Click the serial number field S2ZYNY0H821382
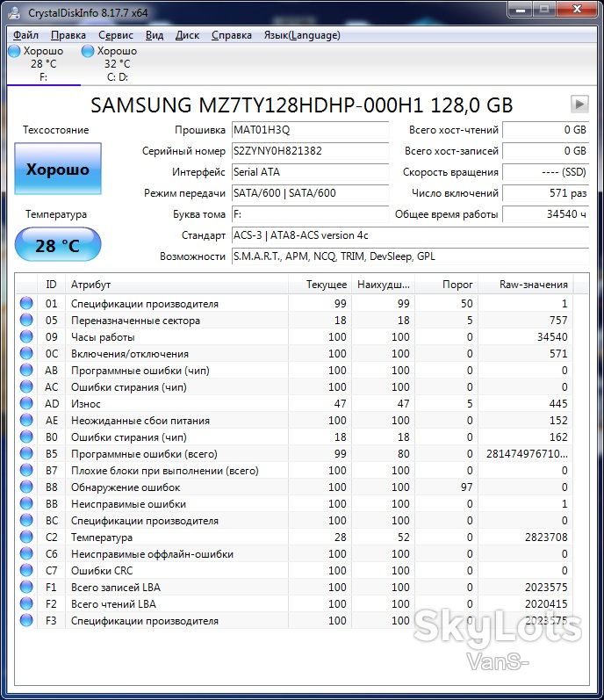604x700 pixels. pyautogui.click(x=310, y=151)
